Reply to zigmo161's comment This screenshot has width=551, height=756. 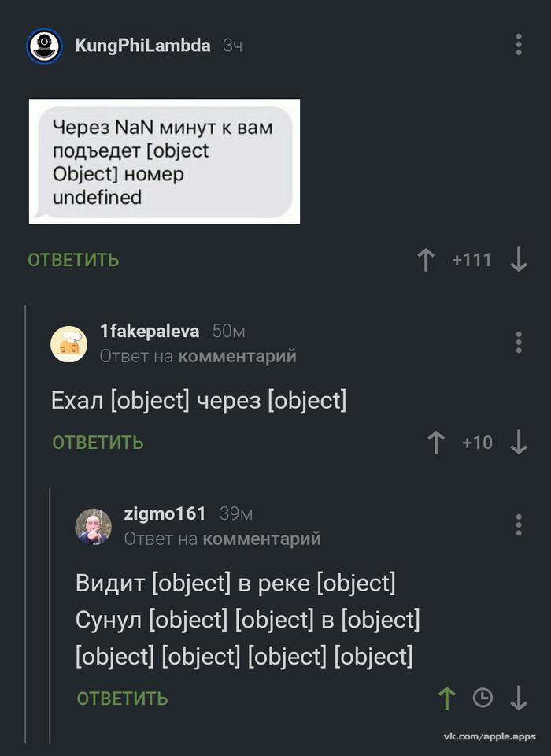[x=122, y=698]
